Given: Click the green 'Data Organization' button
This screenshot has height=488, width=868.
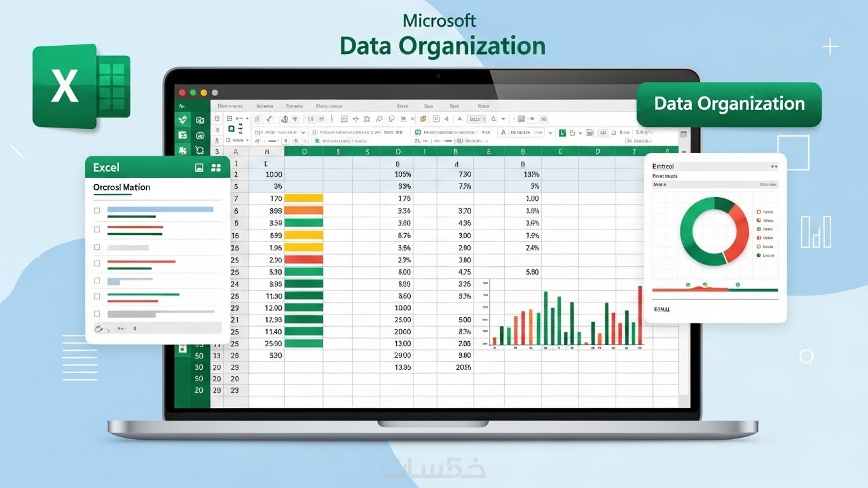Looking at the screenshot, I should coord(729,104).
